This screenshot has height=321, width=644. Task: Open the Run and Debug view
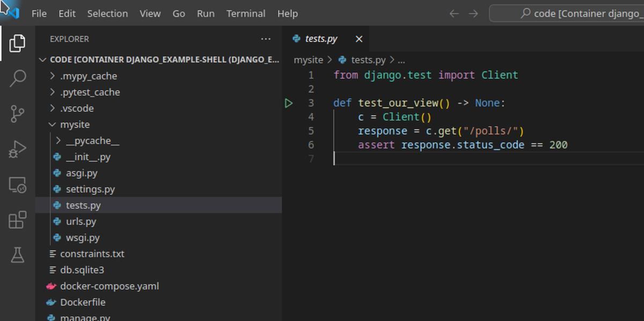coord(17,150)
